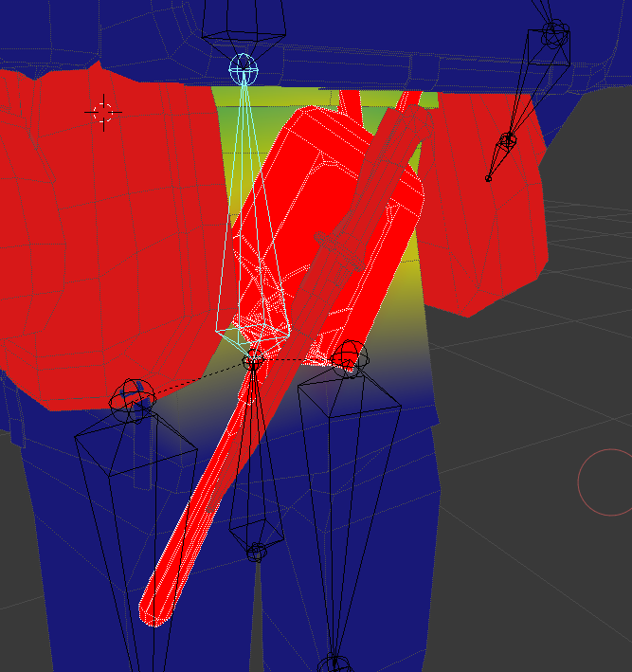The image size is (632, 672).
Task: Select the right thigh octahedral bone body
Action: pyautogui.click(x=343, y=506)
